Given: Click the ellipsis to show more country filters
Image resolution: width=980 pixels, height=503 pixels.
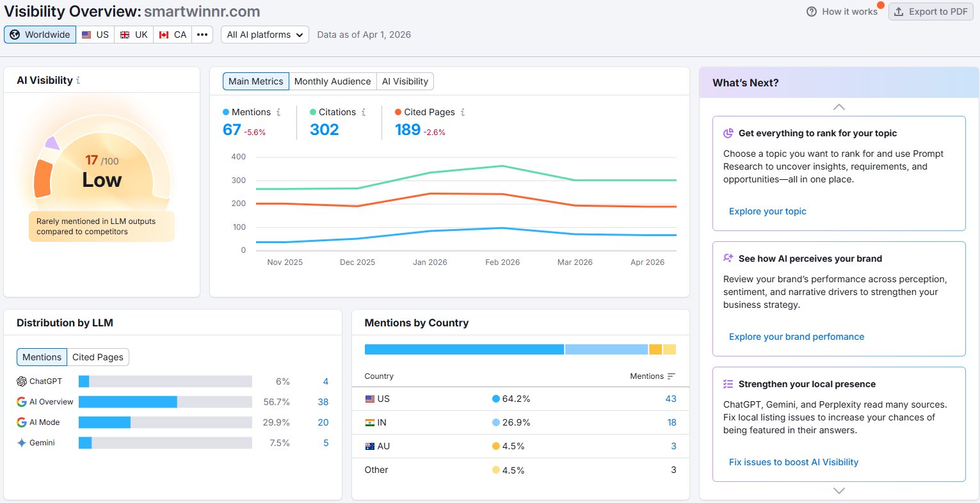Looking at the screenshot, I should coord(202,35).
